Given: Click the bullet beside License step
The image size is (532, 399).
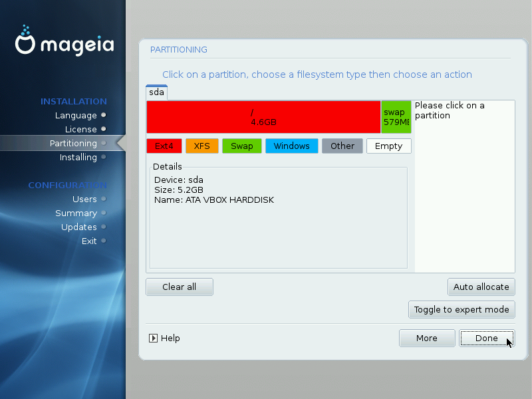Looking at the screenshot, I should pos(104,129).
